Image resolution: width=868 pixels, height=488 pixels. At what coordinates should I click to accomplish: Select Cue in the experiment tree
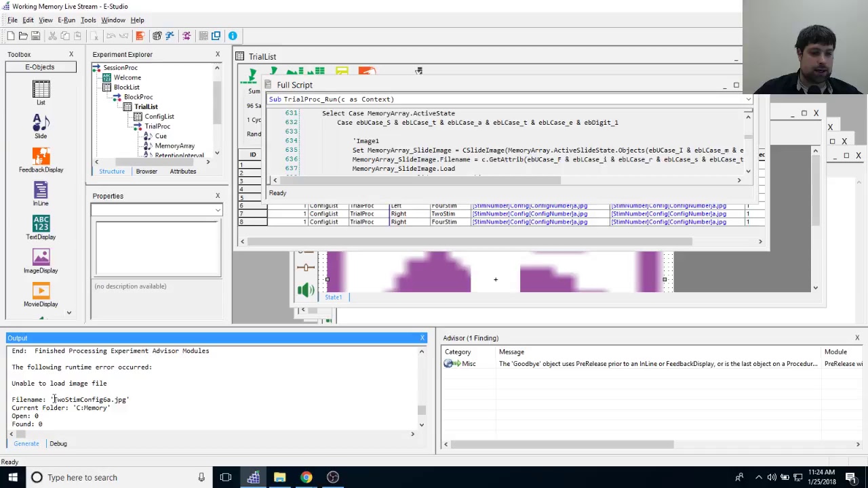(x=161, y=136)
